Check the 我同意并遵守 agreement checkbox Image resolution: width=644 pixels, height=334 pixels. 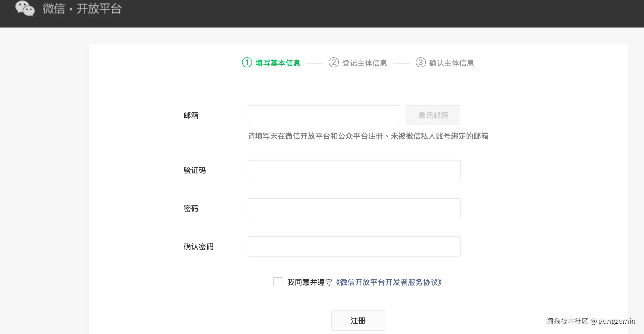(x=278, y=282)
